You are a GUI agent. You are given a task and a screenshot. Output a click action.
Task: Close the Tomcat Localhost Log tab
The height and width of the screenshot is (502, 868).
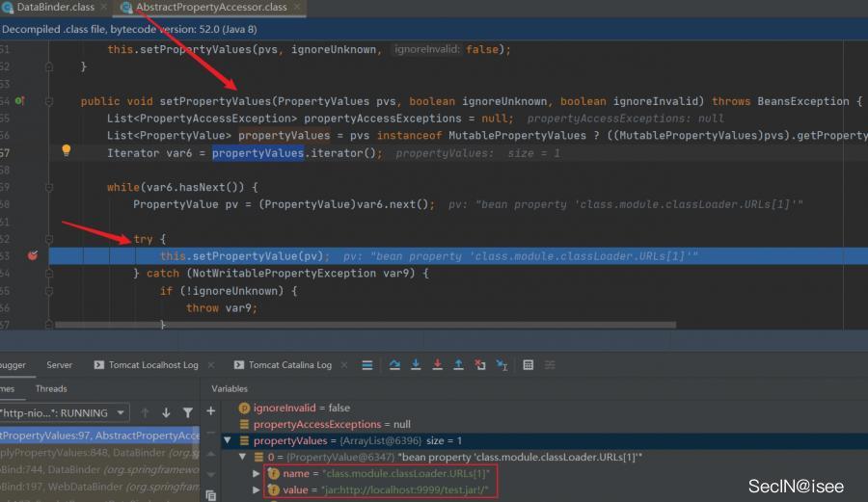coord(211,365)
